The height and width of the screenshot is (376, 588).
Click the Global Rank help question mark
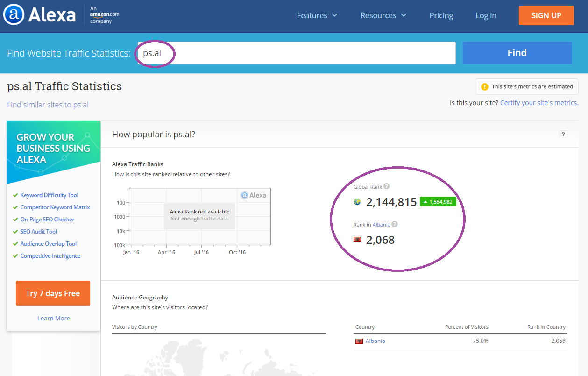(386, 186)
